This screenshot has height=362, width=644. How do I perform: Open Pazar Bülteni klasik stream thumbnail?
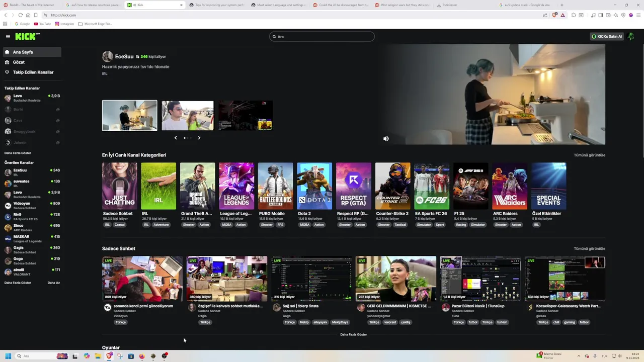pyautogui.click(x=480, y=279)
